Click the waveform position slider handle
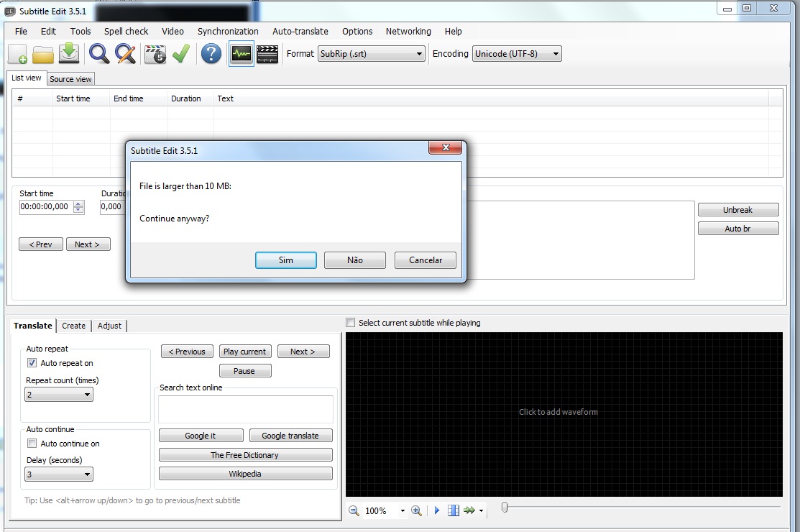Viewport: 800px width, 532px height. pyautogui.click(x=505, y=508)
